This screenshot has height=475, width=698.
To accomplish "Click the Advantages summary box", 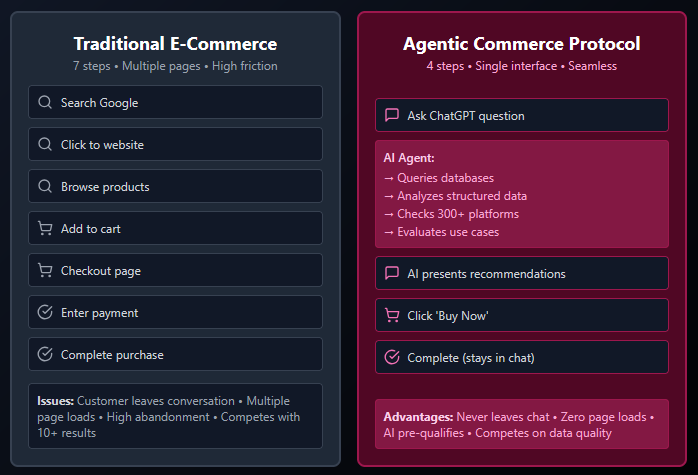I will point(521,424).
